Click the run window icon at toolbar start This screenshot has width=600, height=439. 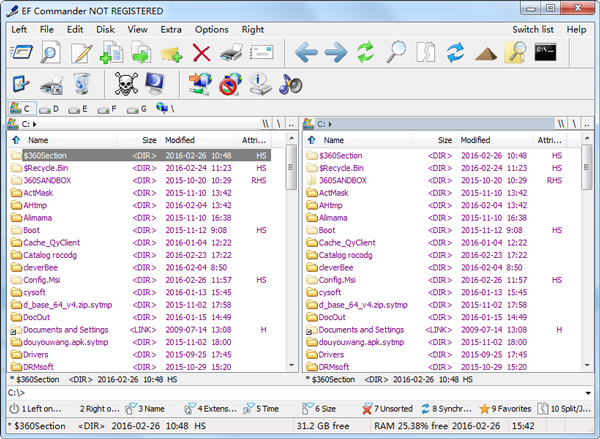click(21, 52)
